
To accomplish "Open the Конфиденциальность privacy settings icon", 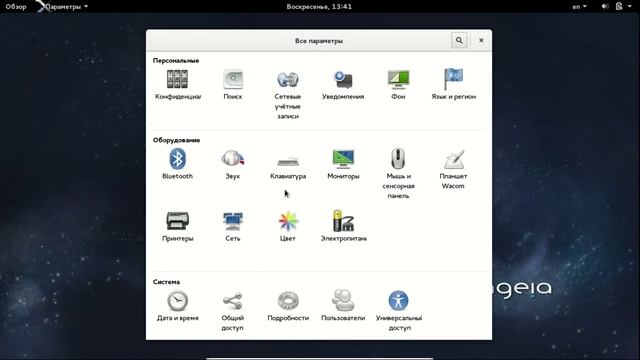I will 178,79.
